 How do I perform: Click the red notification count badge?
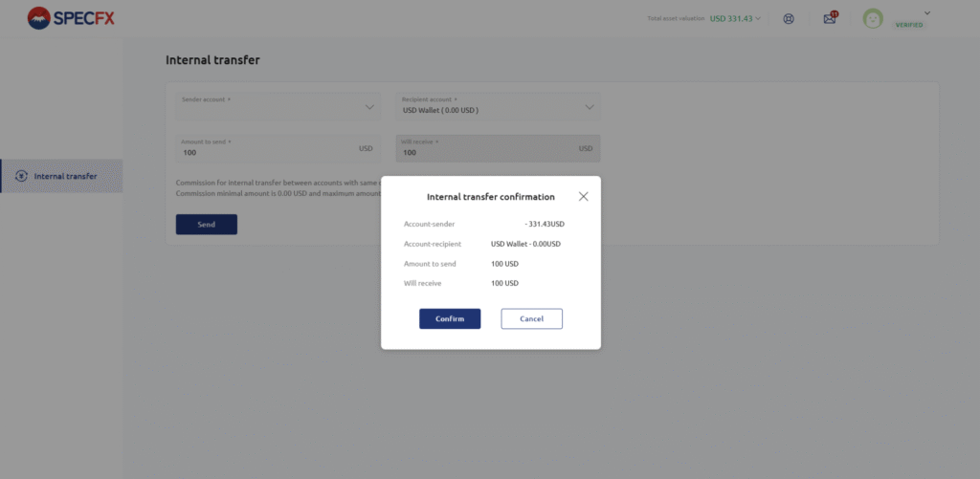point(835,13)
